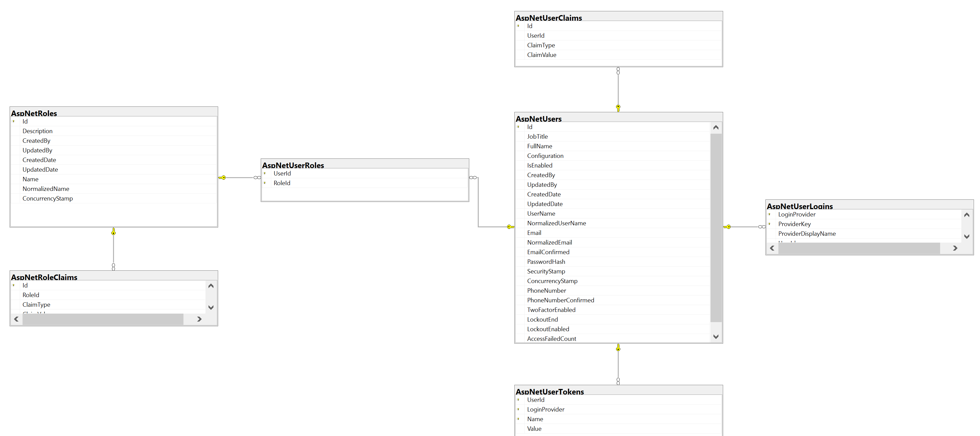The height and width of the screenshot is (436, 980).
Task: Click scroll up arrow in AspNetUsers table
Action: (716, 127)
